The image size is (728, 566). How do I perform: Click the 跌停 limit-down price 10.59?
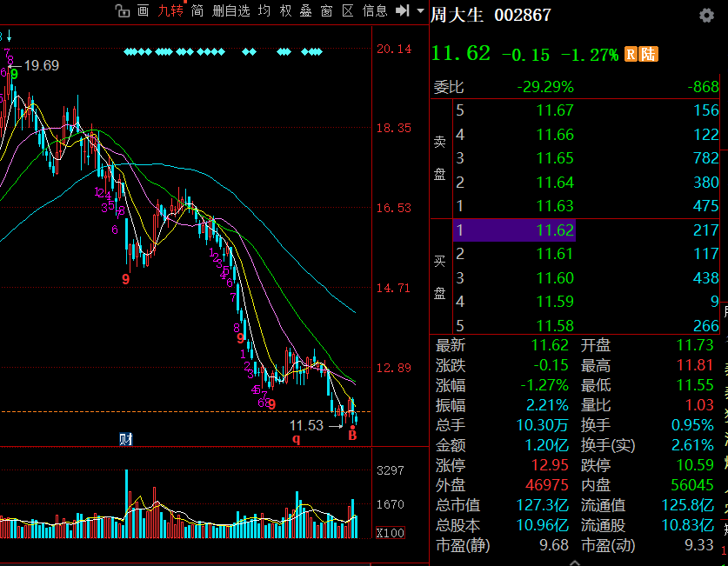[x=695, y=465]
